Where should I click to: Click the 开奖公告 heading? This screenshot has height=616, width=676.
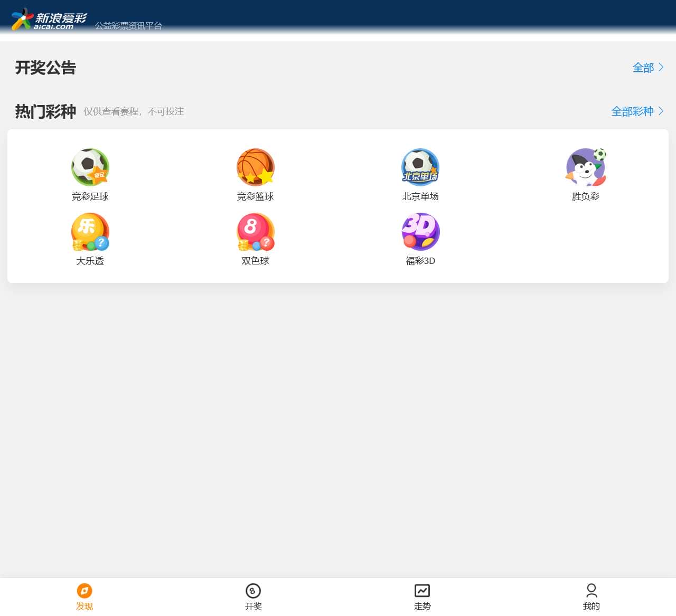(x=45, y=68)
